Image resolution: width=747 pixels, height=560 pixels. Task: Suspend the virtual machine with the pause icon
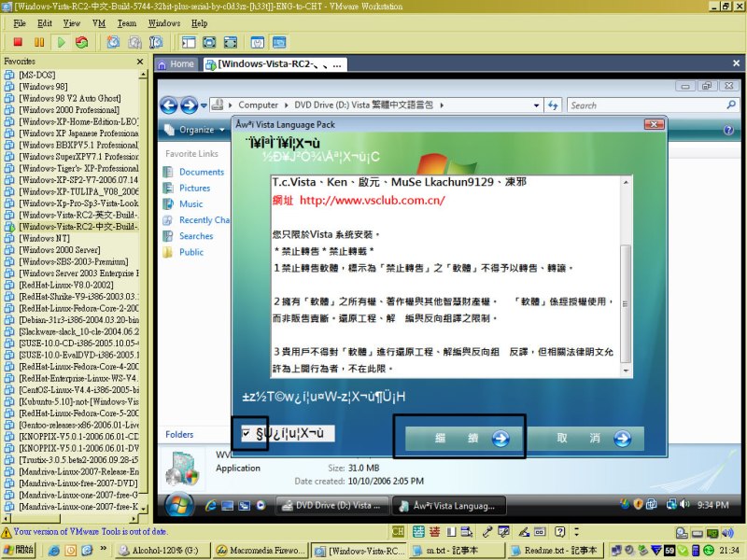coord(39,42)
